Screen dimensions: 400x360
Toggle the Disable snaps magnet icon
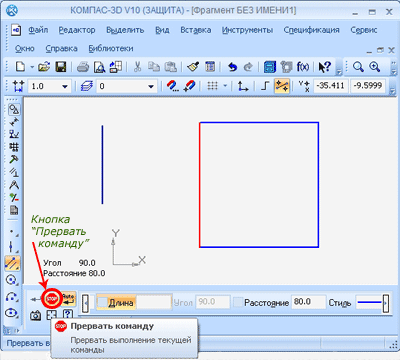click(x=189, y=86)
